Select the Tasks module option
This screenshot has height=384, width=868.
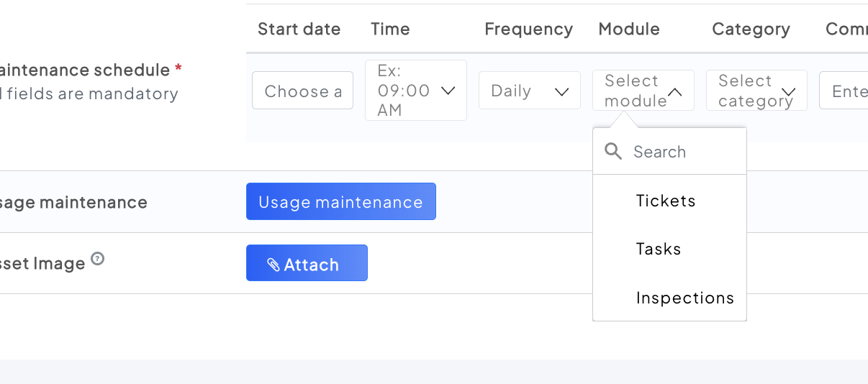(x=659, y=249)
